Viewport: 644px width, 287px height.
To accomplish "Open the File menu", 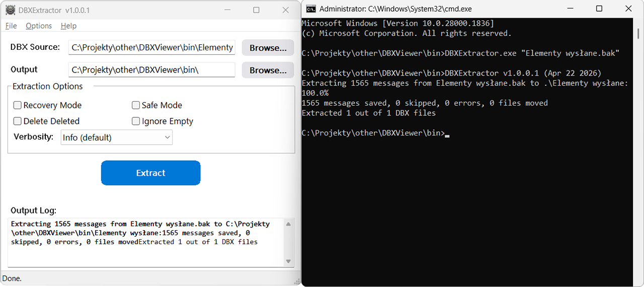I will (11, 26).
